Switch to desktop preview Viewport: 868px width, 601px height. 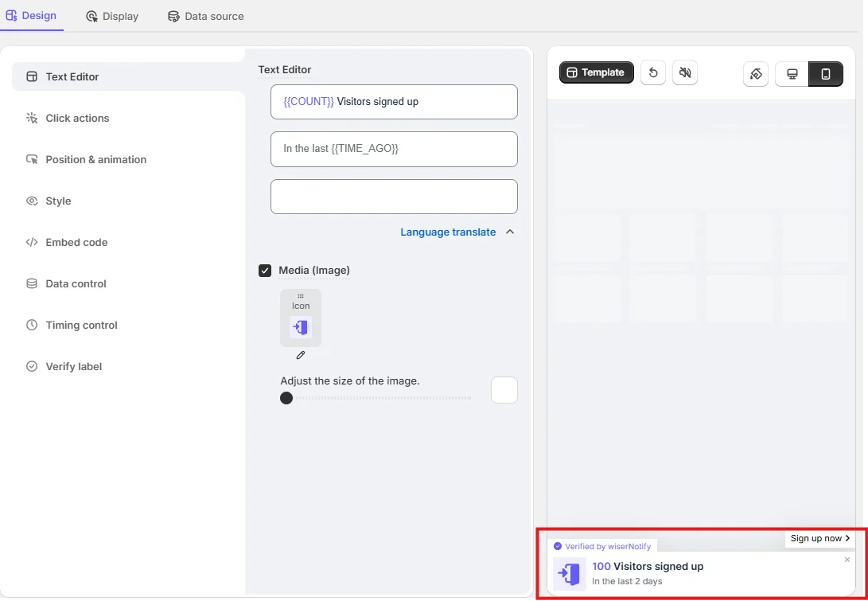pyautogui.click(x=792, y=74)
